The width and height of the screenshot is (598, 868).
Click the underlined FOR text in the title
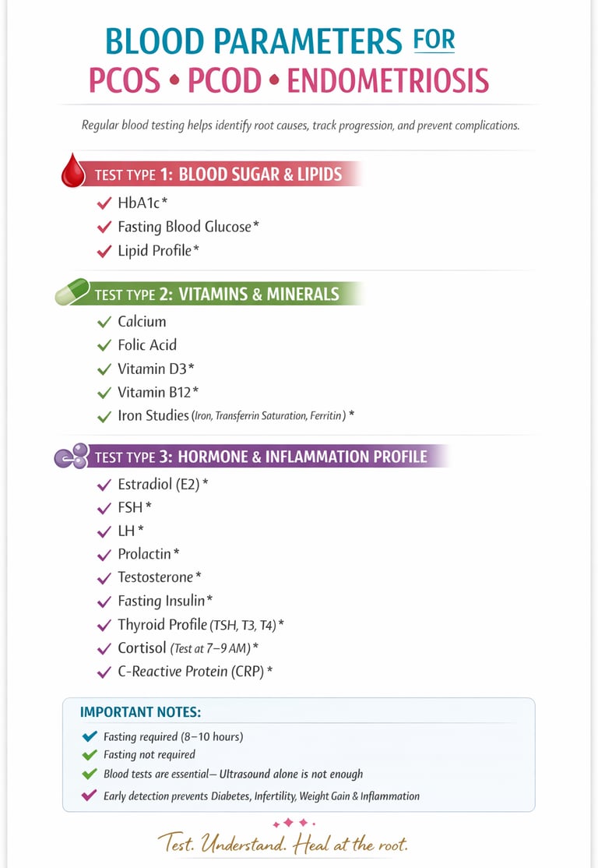pos(434,40)
